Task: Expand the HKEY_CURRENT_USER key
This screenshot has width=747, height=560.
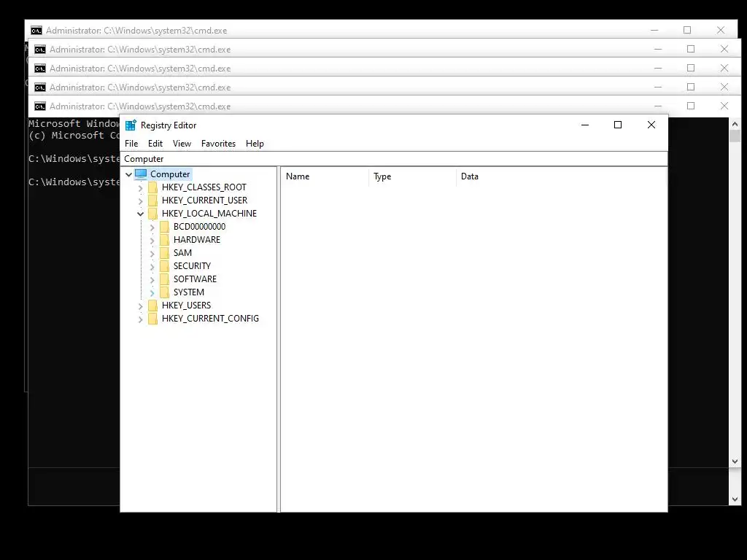Action: (x=141, y=201)
